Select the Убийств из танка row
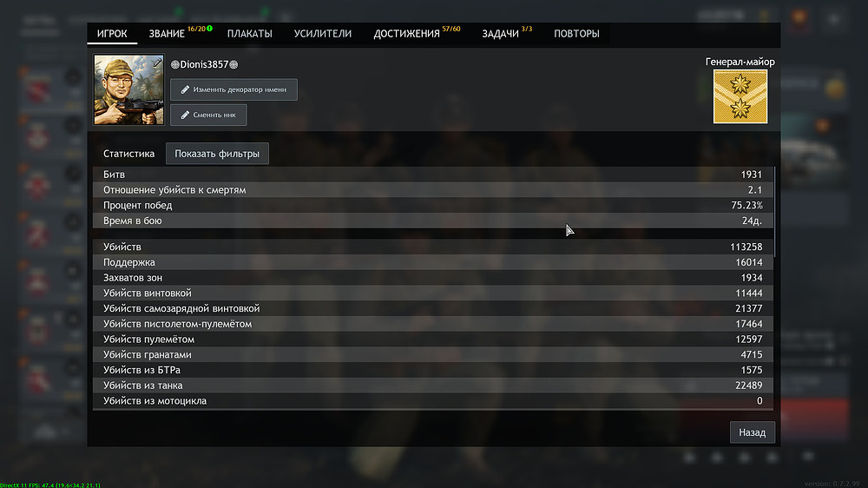868x488 pixels. click(431, 386)
